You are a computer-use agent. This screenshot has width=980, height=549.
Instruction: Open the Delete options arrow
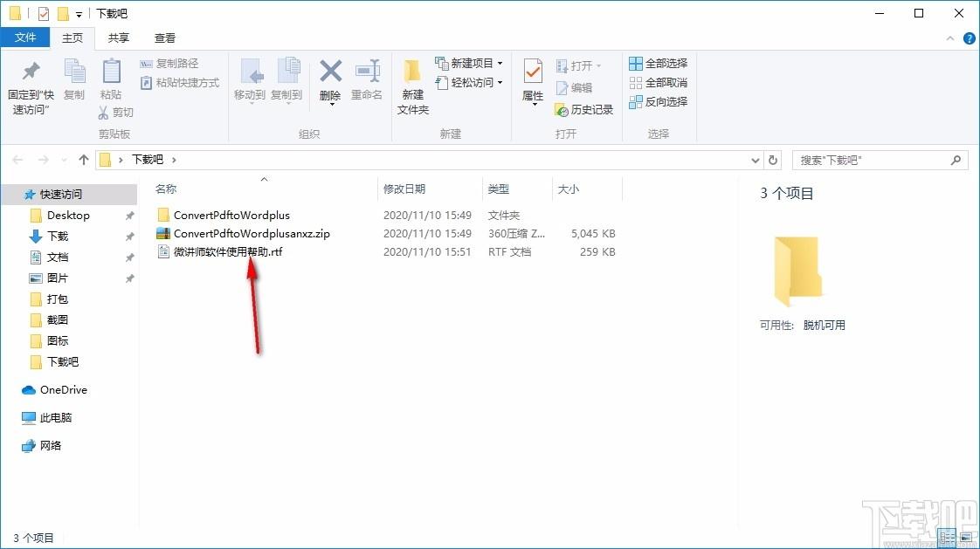(331, 104)
